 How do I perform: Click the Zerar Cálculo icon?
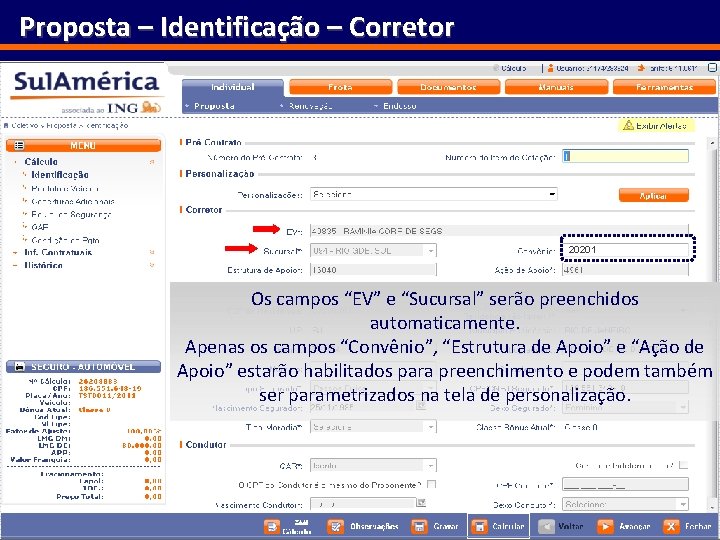point(272,526)
